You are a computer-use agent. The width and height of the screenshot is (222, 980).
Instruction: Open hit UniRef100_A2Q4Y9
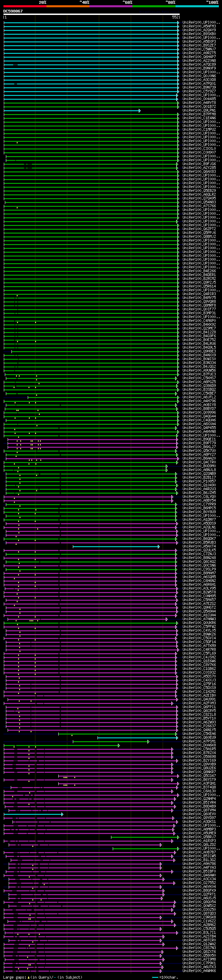pos(199,31)
